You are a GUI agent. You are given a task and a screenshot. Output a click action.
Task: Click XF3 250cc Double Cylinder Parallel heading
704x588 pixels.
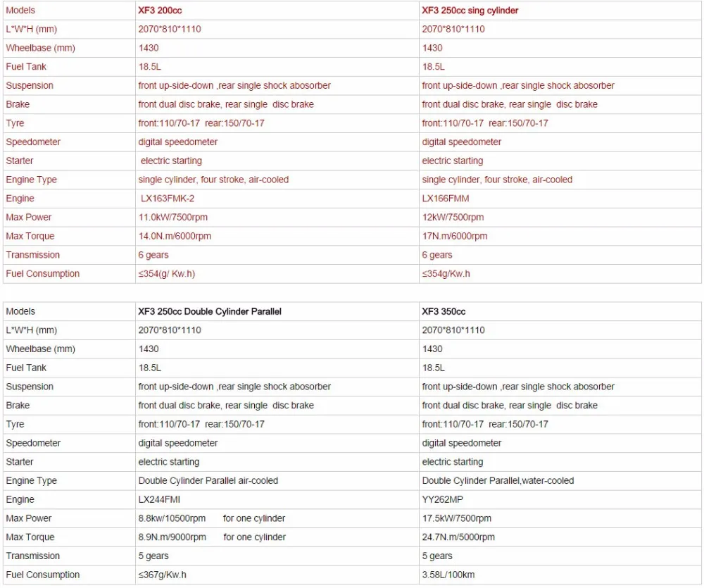pos(210,311)
